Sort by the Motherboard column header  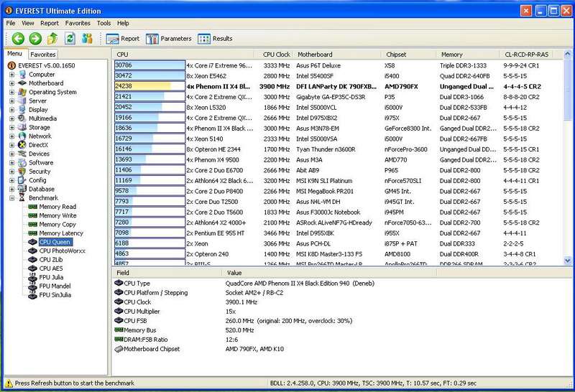(x=336, y=55)
